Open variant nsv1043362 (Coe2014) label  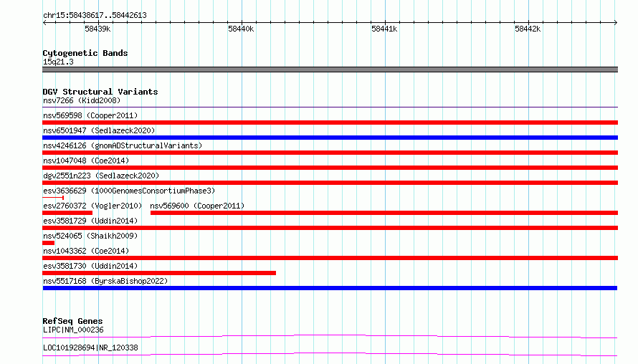[86, 251]
